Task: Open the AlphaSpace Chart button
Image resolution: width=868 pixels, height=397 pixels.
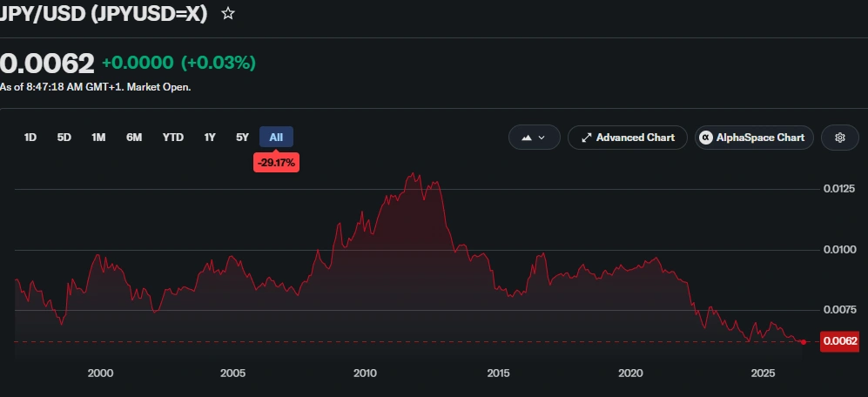Action: pyautogui.click(x=754, y=138)
